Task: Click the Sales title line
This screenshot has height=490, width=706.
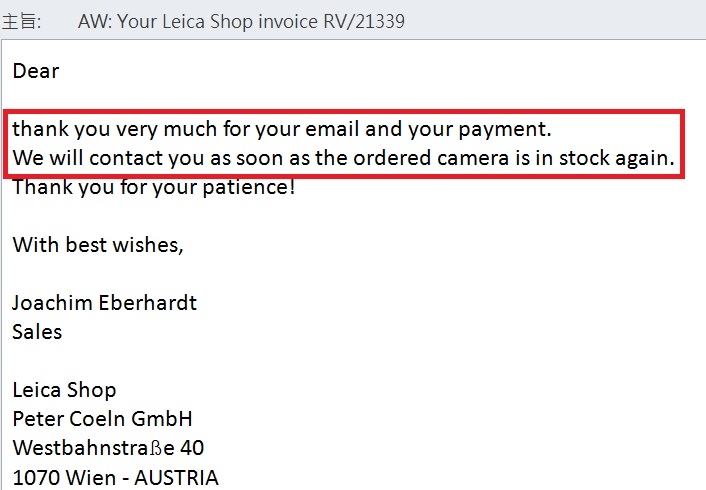Action: tap(37, 332)
